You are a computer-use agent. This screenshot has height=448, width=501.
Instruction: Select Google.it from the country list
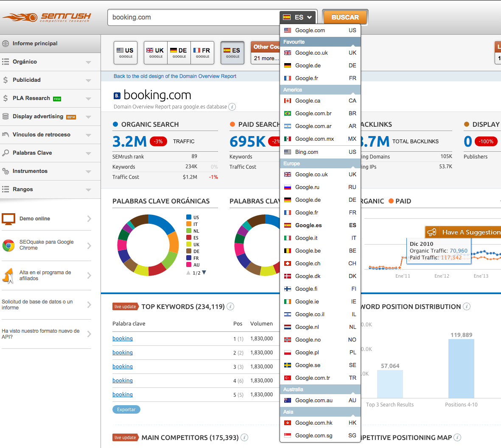point(306,238)
